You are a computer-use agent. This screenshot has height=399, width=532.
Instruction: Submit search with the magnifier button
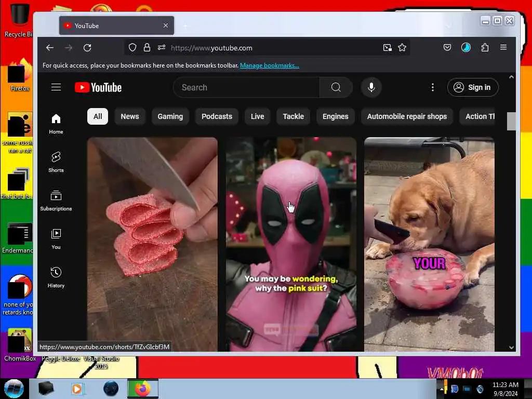(336, 87)
